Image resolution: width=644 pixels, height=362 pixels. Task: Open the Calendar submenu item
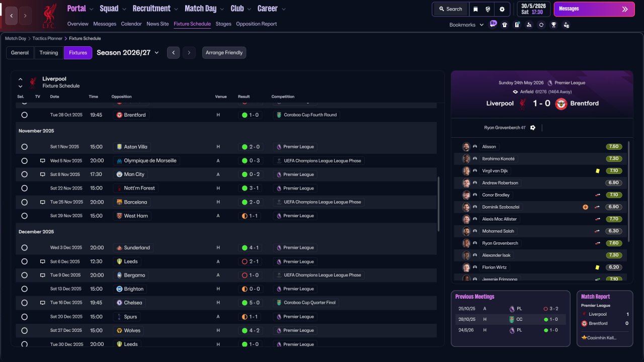(x=131, y=24)
